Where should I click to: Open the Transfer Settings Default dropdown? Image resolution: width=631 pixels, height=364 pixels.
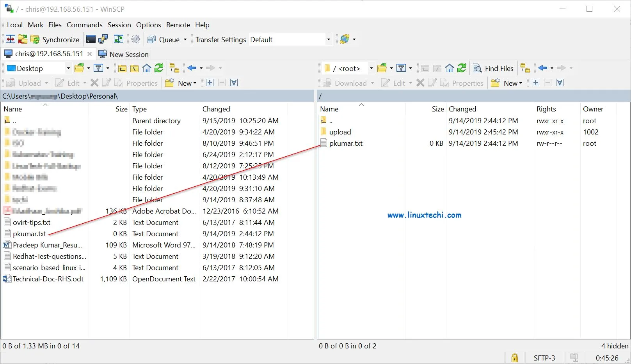point(328,39)
